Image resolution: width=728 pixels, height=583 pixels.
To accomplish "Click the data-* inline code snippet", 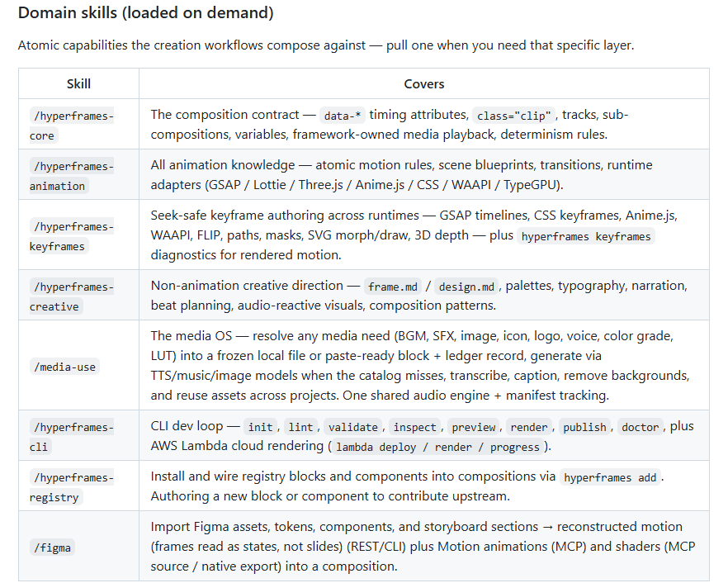I will [x=343, y=116].
